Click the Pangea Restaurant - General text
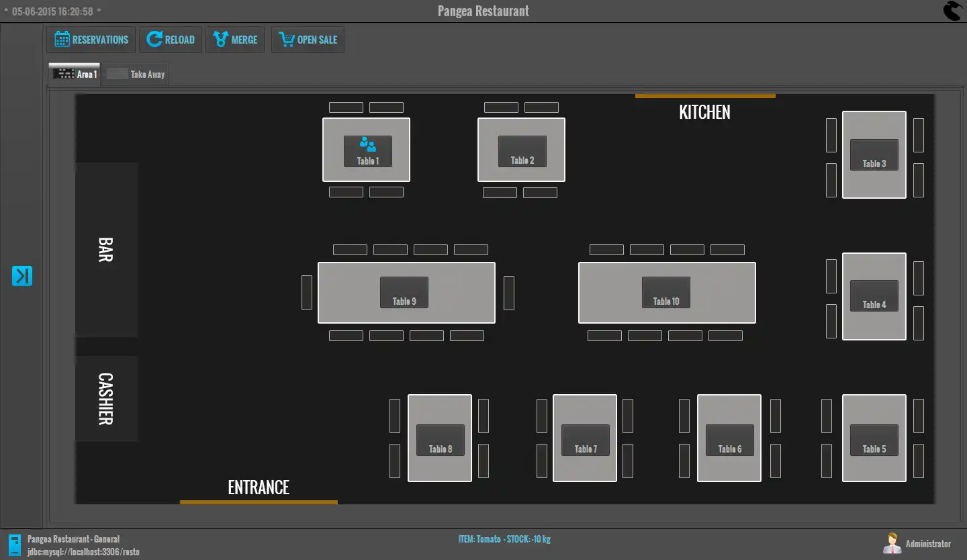967x560 pixels. point(73,539)
